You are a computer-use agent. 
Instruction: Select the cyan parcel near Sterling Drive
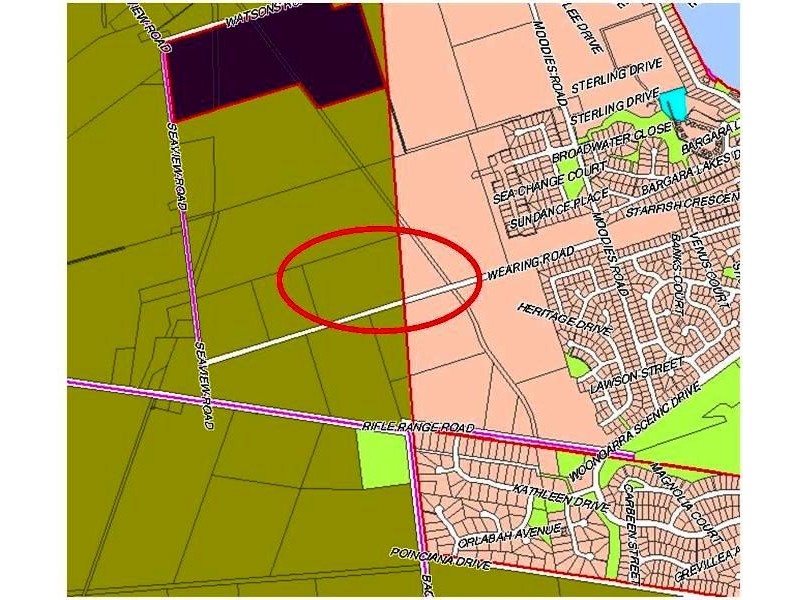pos(673,103)
